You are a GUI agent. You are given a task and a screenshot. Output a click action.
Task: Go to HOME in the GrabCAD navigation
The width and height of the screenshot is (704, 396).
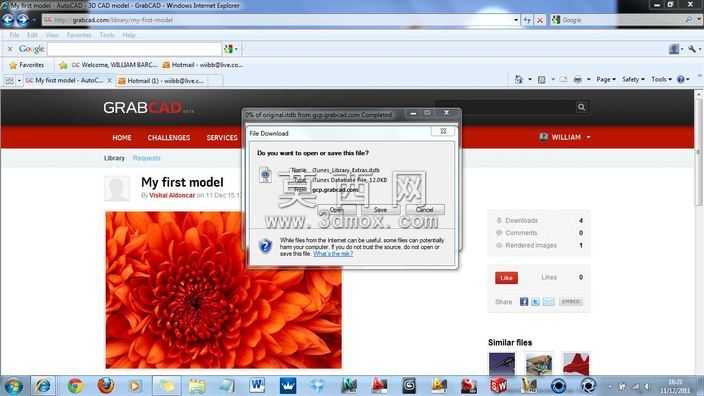pos(122,137)
